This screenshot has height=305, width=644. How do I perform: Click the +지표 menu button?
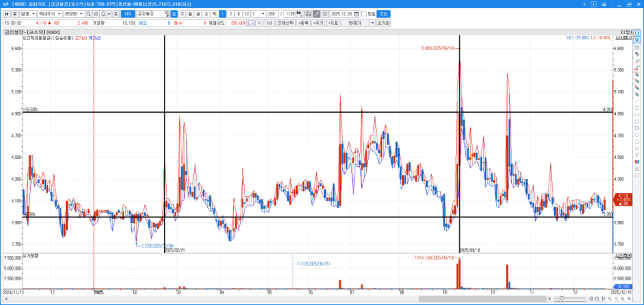pos(333,23)
